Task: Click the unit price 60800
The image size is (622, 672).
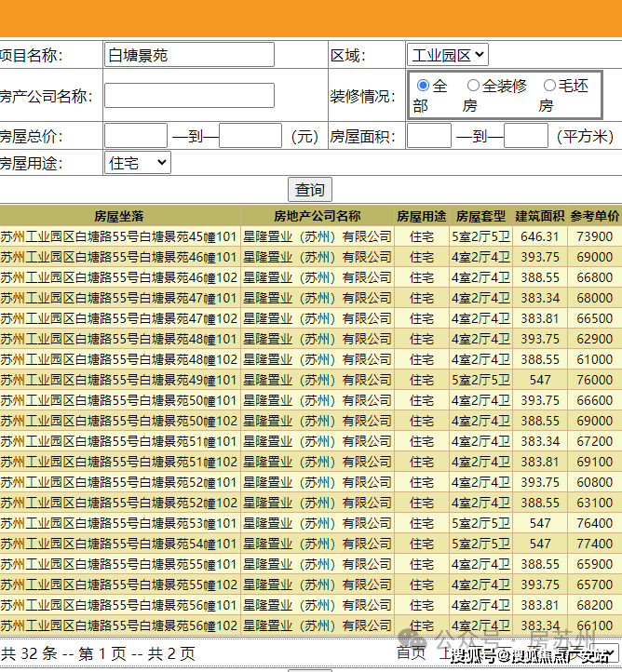Action: tap(595, 482)
